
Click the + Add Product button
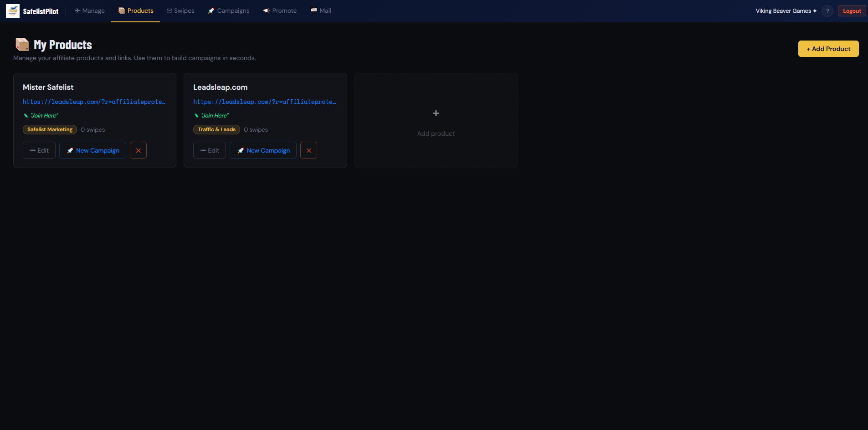(828, 49)
